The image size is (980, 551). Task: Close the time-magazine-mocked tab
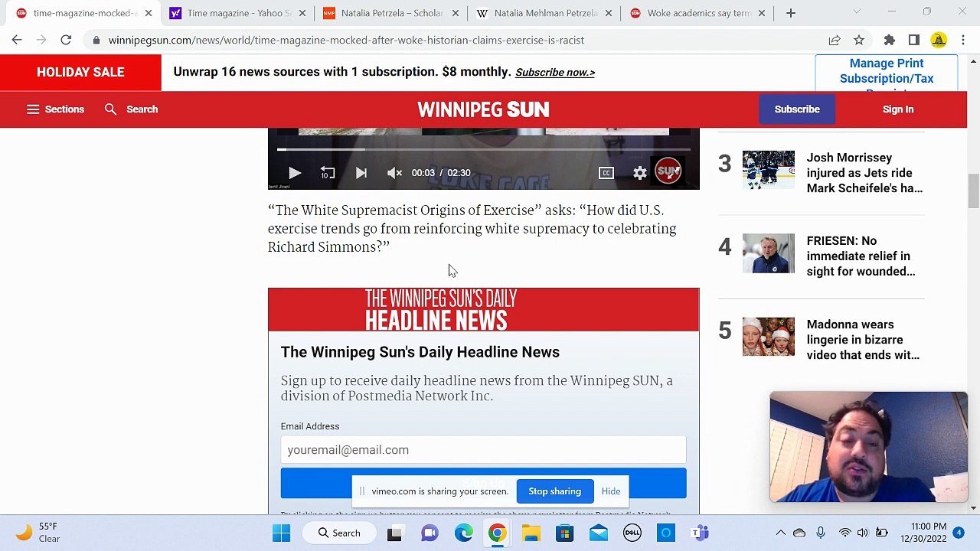(149, 13)
